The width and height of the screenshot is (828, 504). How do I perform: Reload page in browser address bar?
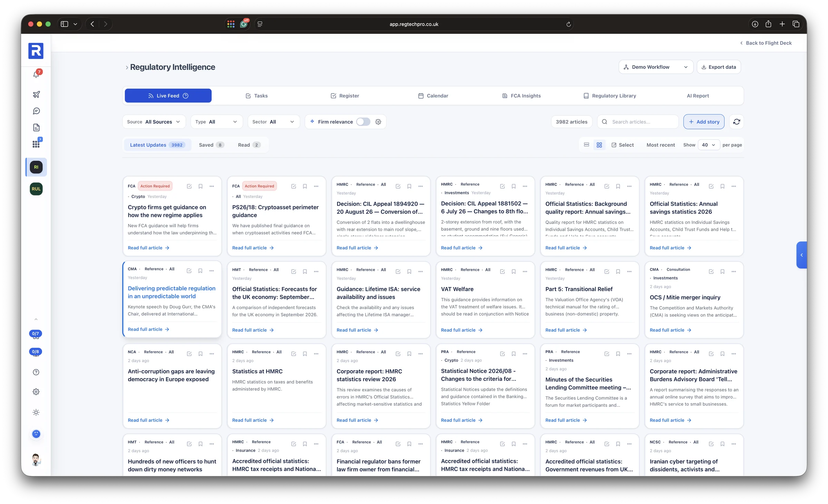point(569,24)
